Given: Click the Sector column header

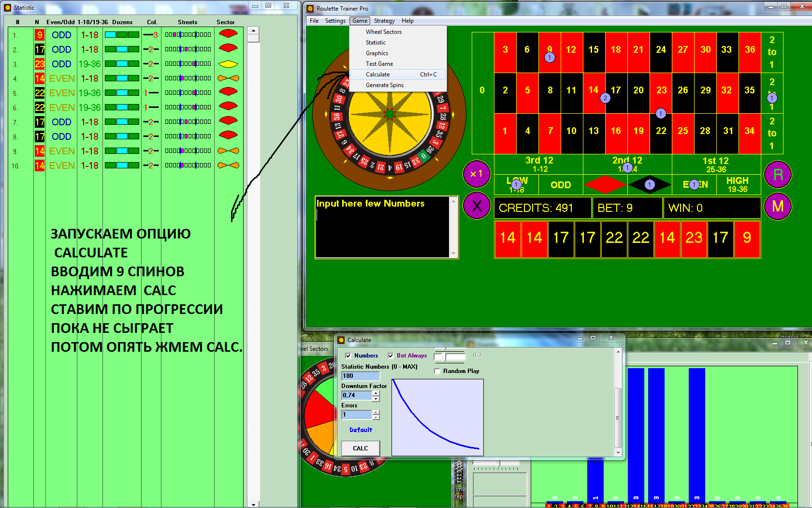Looking at the screenshot, I should (226, 22).
